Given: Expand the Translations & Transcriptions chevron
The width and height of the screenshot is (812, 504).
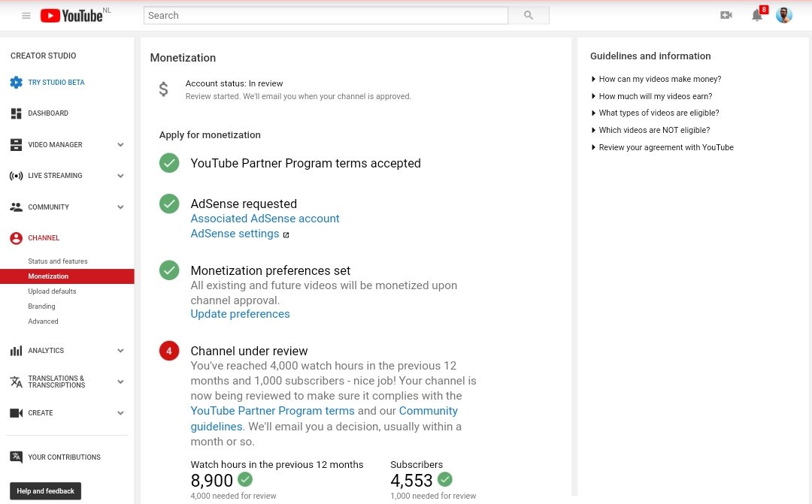Looking at the screenshot, I should coord(120,382).
